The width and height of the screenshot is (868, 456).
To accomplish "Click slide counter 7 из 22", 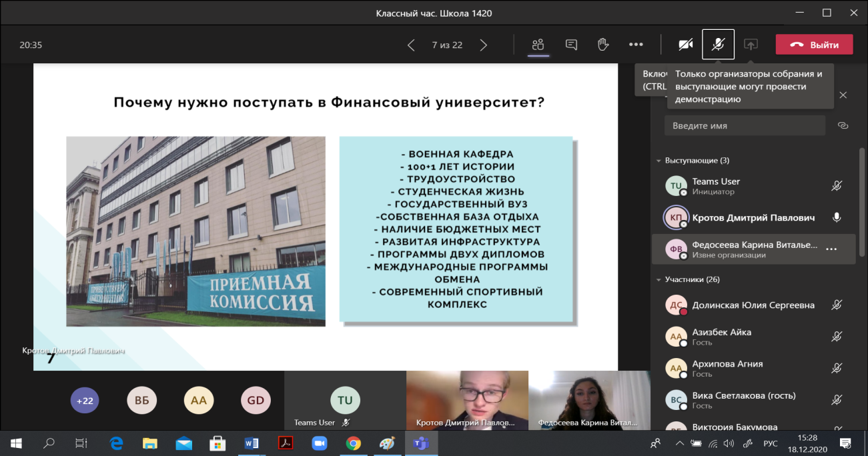I will 447,45.
